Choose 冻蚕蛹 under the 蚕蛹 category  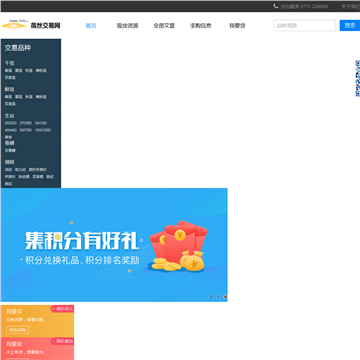click(10, 150)
